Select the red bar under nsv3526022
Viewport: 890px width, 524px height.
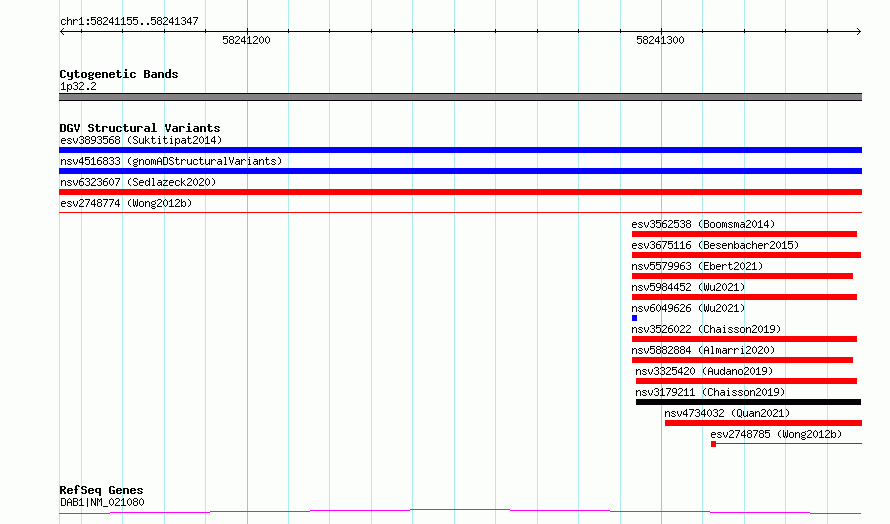point(744,339)
